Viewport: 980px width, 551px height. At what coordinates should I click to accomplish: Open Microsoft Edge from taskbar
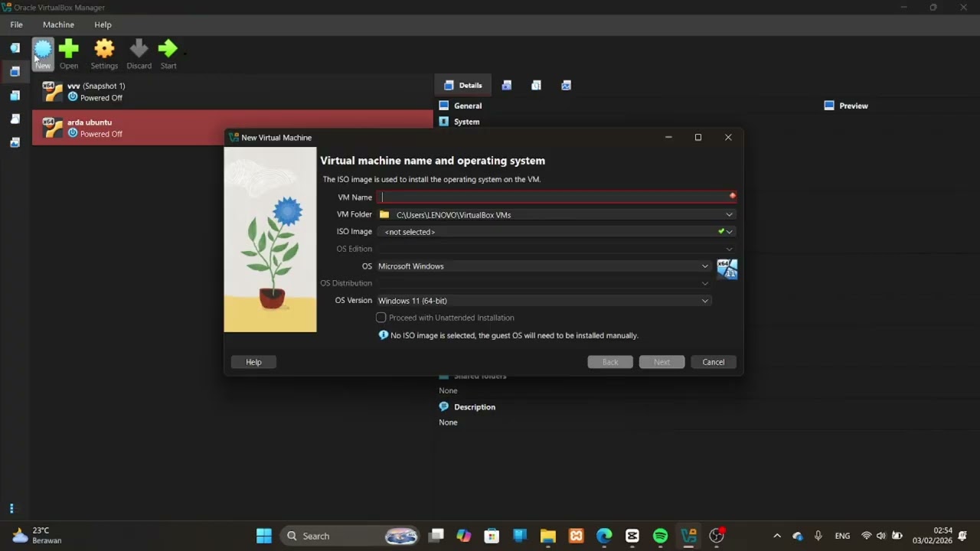[604, 536]
